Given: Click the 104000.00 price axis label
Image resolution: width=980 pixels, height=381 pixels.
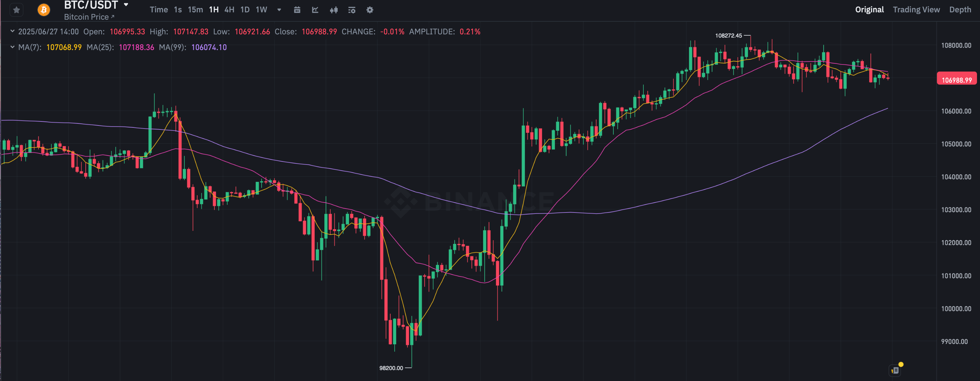Looking at the screenshot, I should pos(956,177).
